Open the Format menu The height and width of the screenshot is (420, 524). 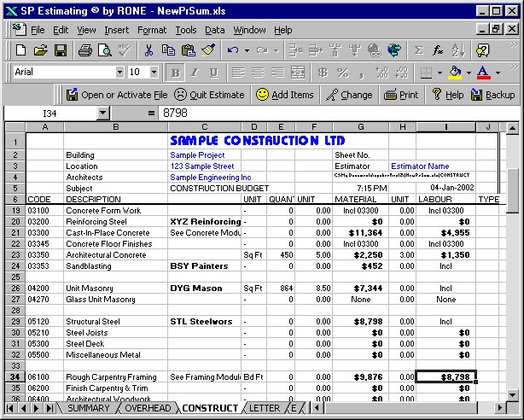152,30
